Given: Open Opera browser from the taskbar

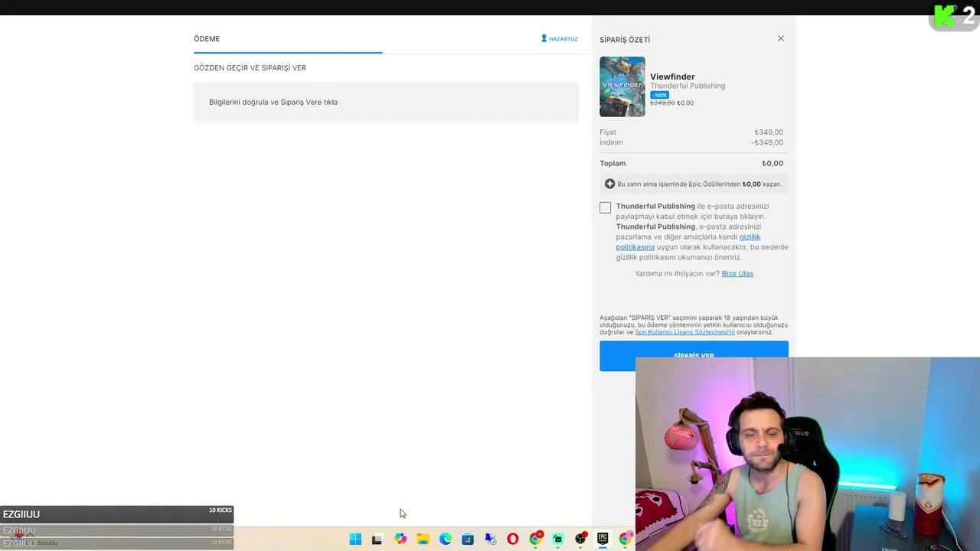Looking at the screenshot, I should click(513, 539).
